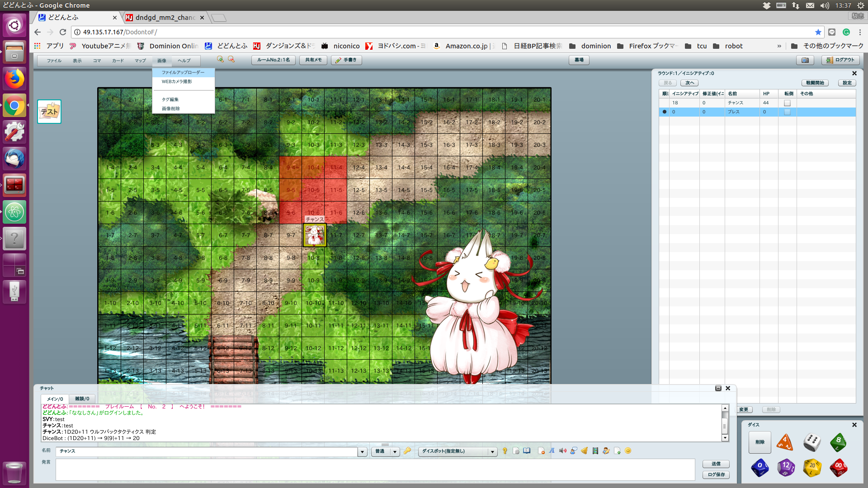Screen dimensions: 868x488
Task: Click the zoom-in magnifier icon in toolbar
Action: (220, 60)
